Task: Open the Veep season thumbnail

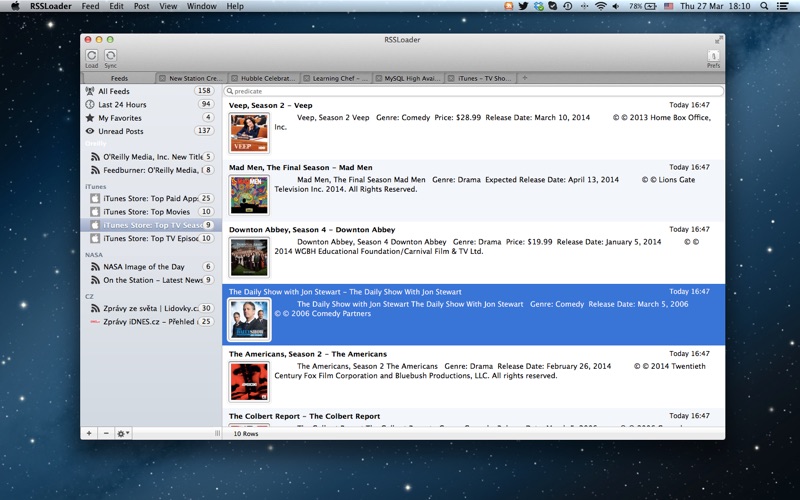Action: coord(249,132)
